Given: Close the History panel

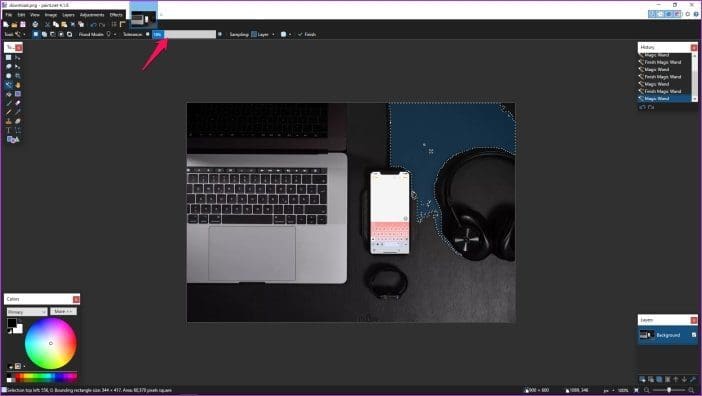Looking at the screenshot, I should (694, 47).
